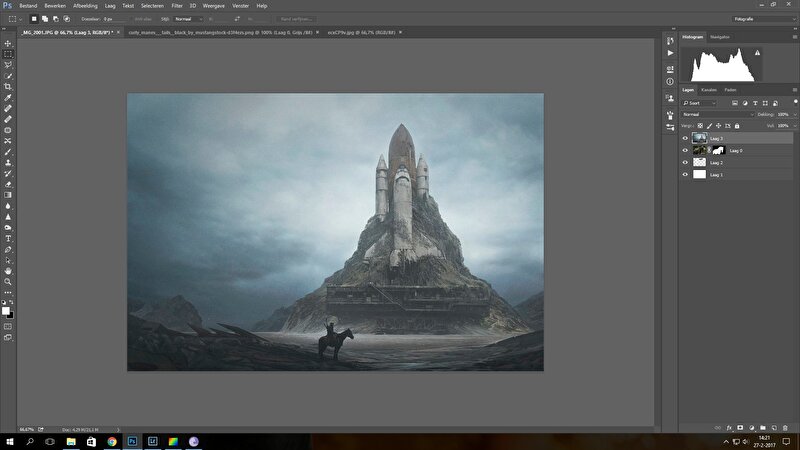
Task: Hide the Laag 0 layer
Action: tap(685, 151)
